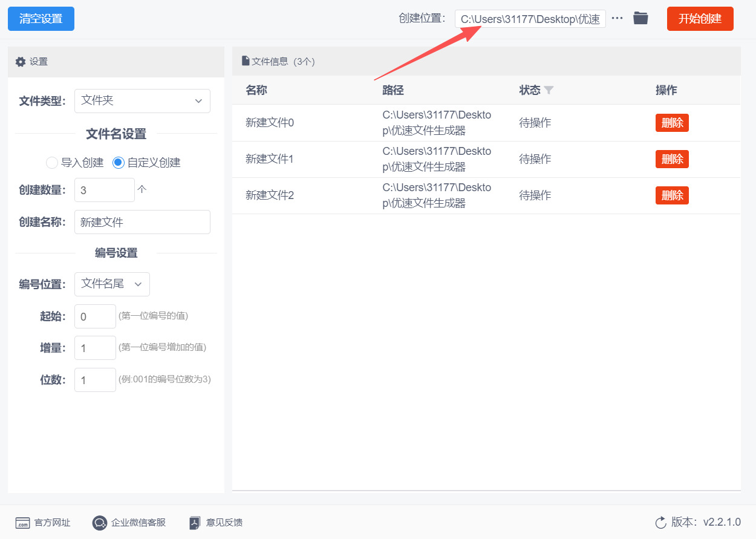Click the version text v2.2.1.0

point(722,522)
